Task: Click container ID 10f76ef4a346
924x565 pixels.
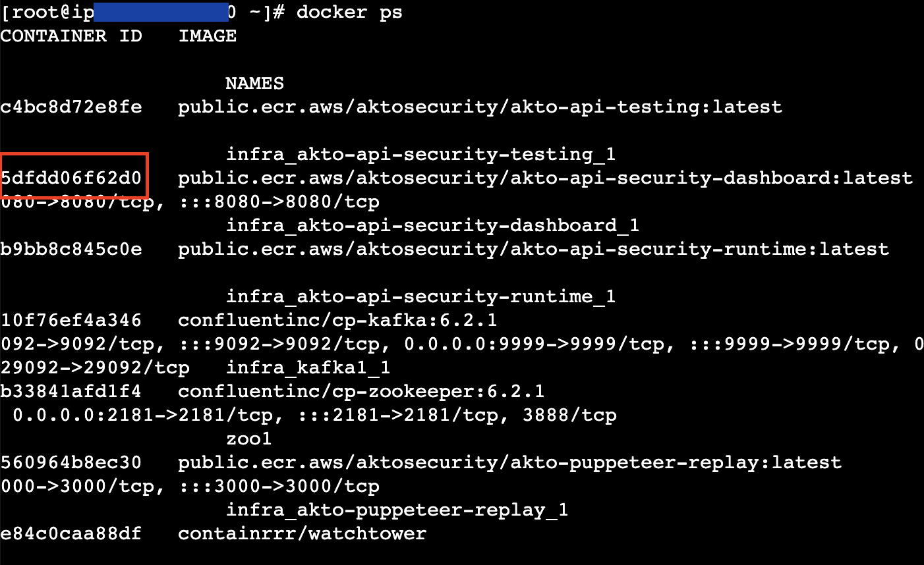Action: tap(71, 321)
